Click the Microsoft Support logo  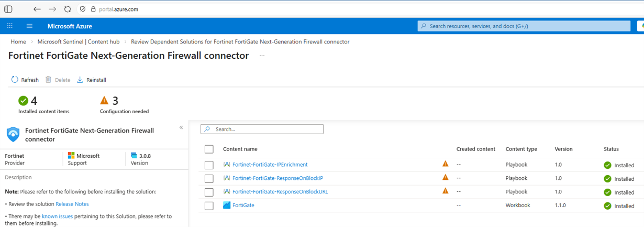point(71,156)
